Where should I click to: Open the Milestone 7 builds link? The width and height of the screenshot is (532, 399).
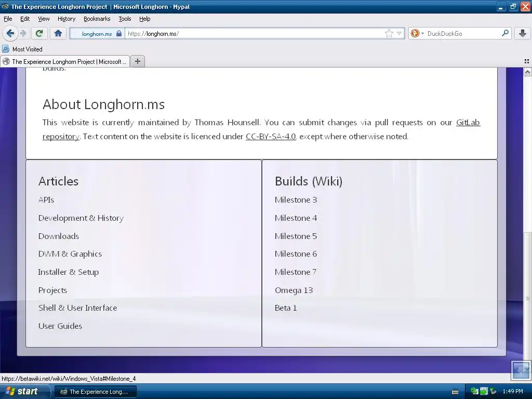296,272
